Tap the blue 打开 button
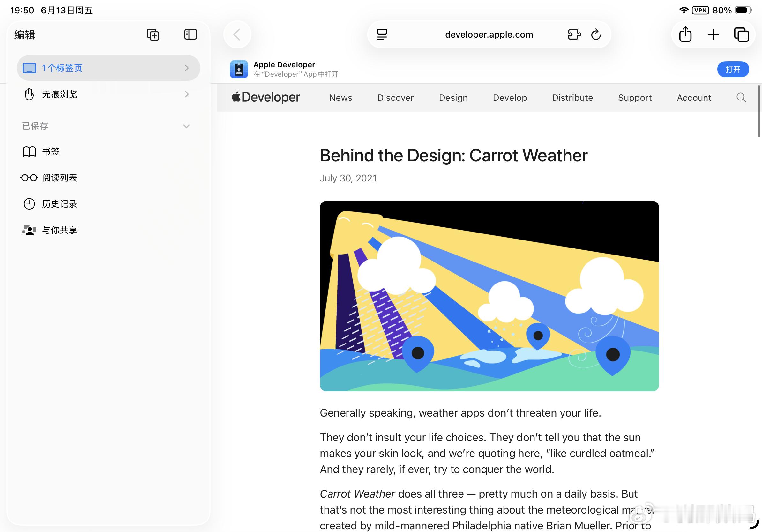Viewport: 762px width, 532px height. pos(733,69)
